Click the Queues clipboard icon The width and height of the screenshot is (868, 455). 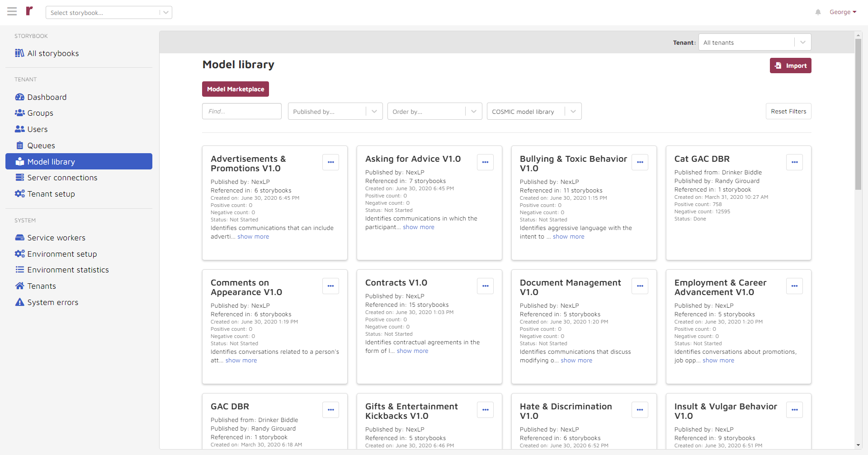(x=19, y=145)
